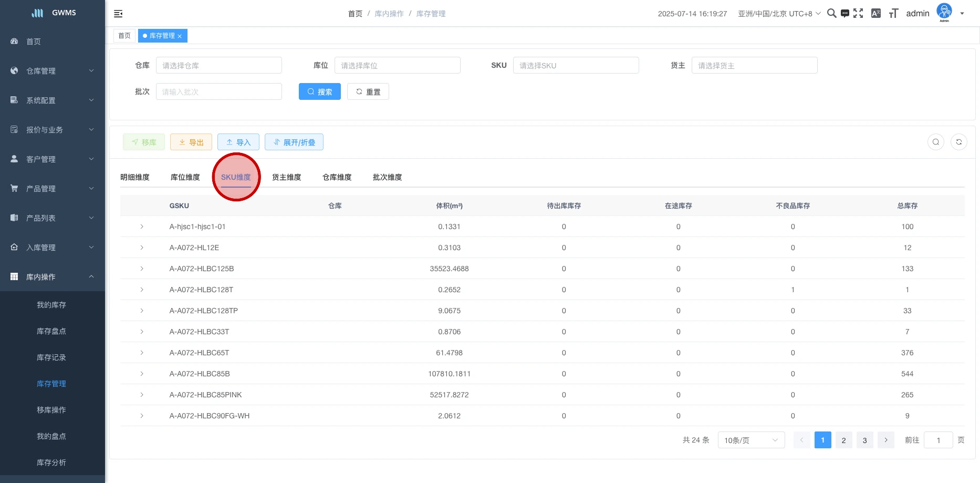Screen dimensions: 980x483
Task: Open the message chat bubble icon
Action: pyautogui.click(x=845, y=14)
